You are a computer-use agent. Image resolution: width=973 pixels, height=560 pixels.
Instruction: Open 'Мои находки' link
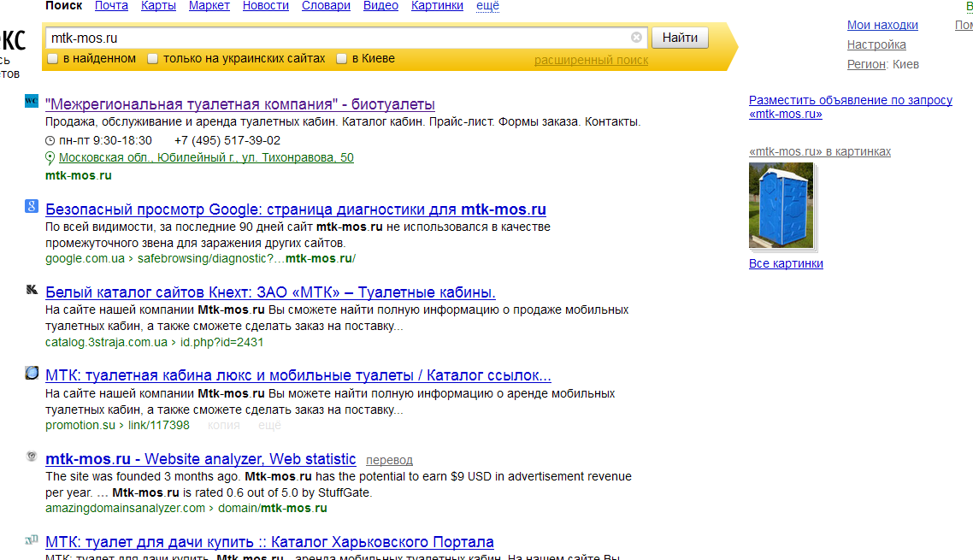pos(882,25)
